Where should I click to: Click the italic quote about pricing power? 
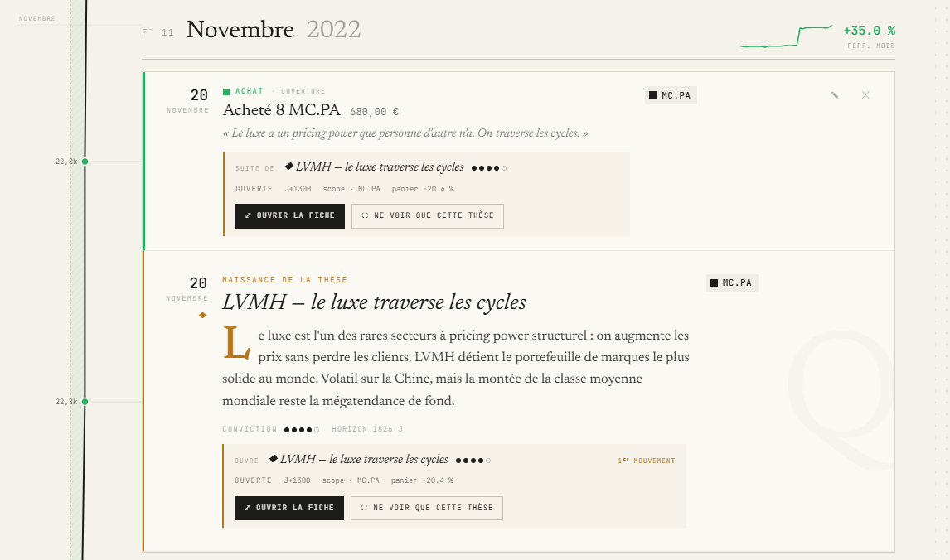pos(405,133)
